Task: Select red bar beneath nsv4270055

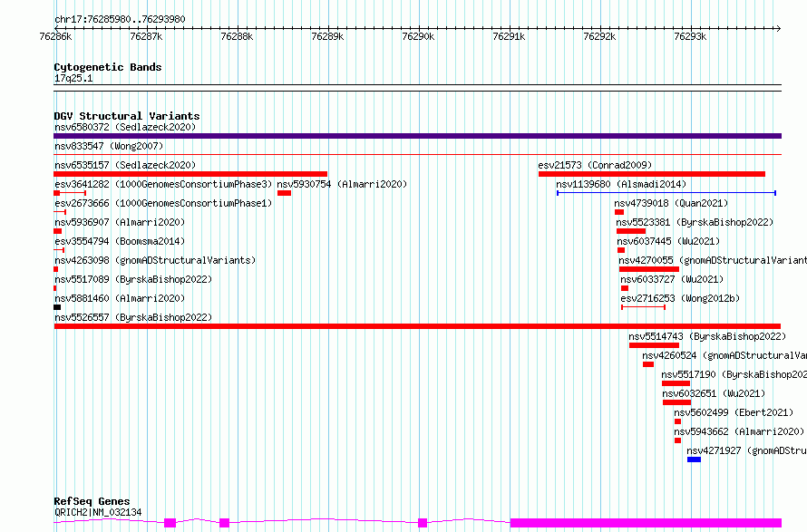Action: click(x=649, y=269)
